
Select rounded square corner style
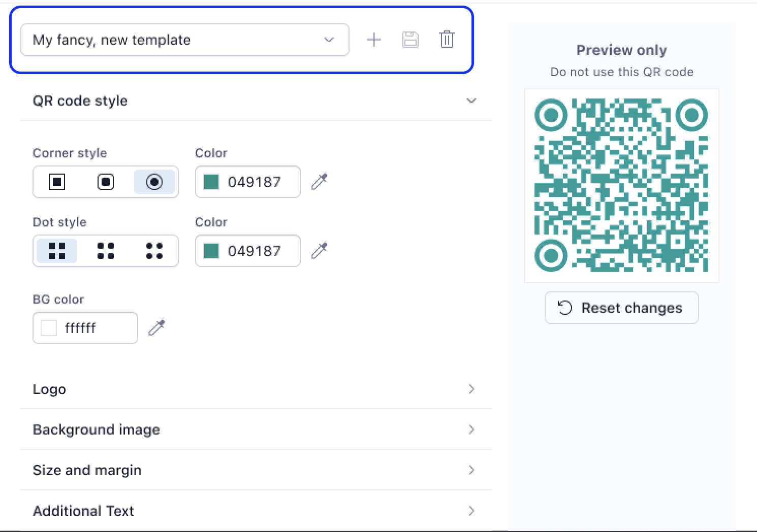(x=106, y=182)
